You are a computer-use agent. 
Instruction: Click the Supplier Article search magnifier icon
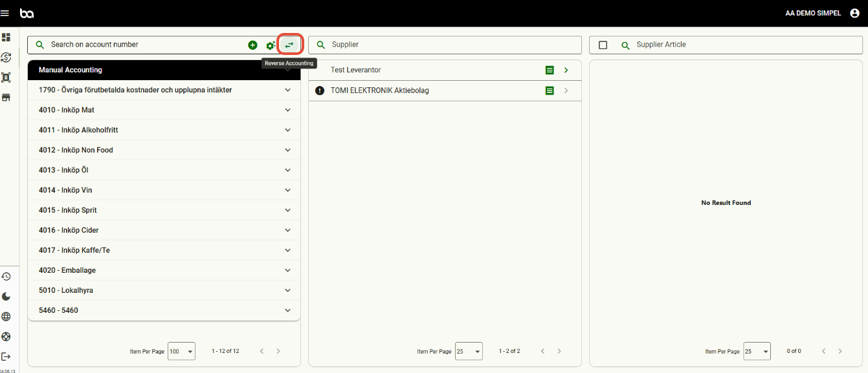625,45
